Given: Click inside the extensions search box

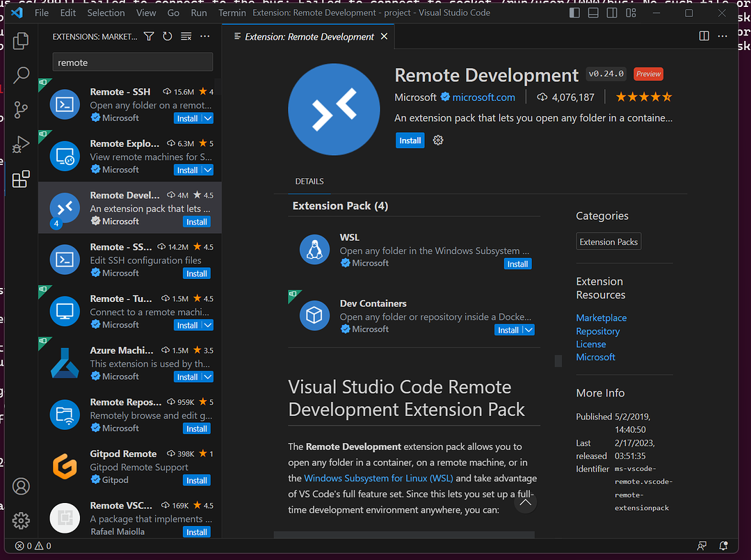Looking at the screenshot, I should coord(132,62).
